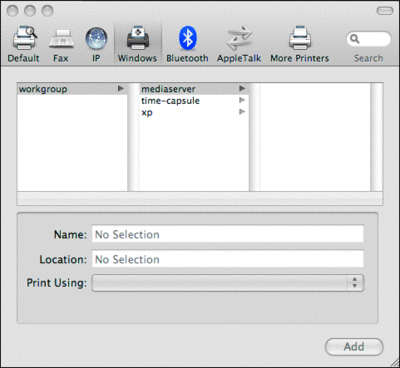Click the Location text field

(x=228, y=259)
